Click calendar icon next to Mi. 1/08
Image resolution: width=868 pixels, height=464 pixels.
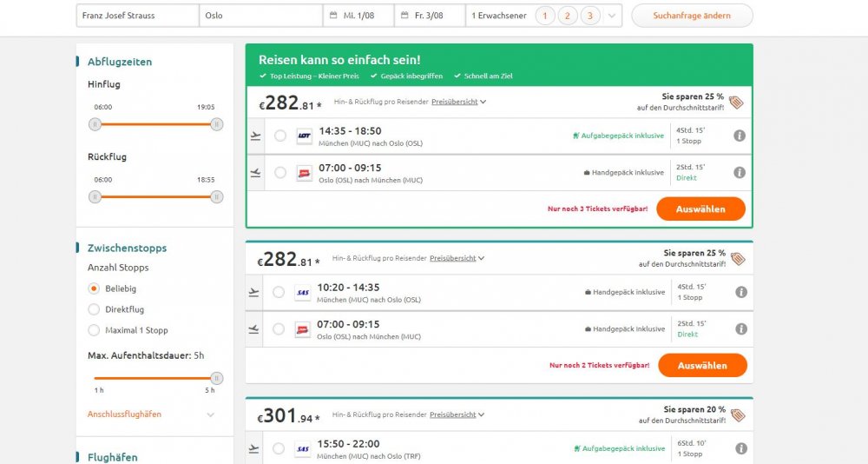(x=333, y=16)
